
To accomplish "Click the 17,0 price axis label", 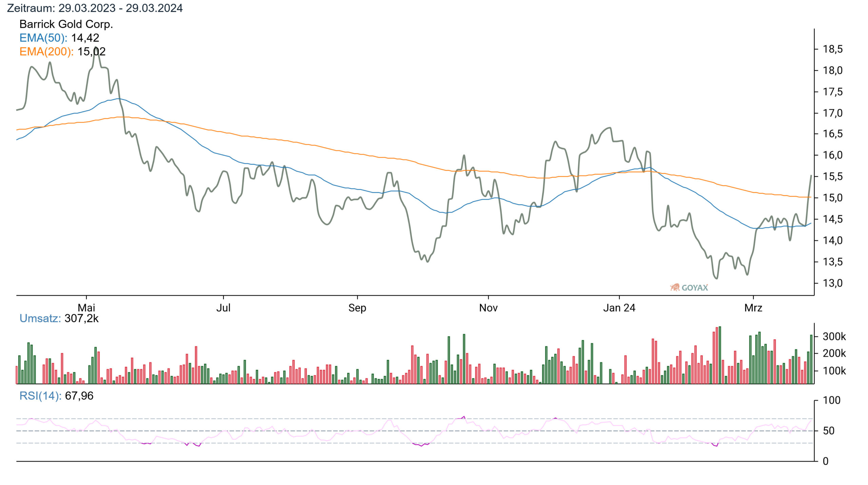I will pyautogui.click(x=833, y=113).
